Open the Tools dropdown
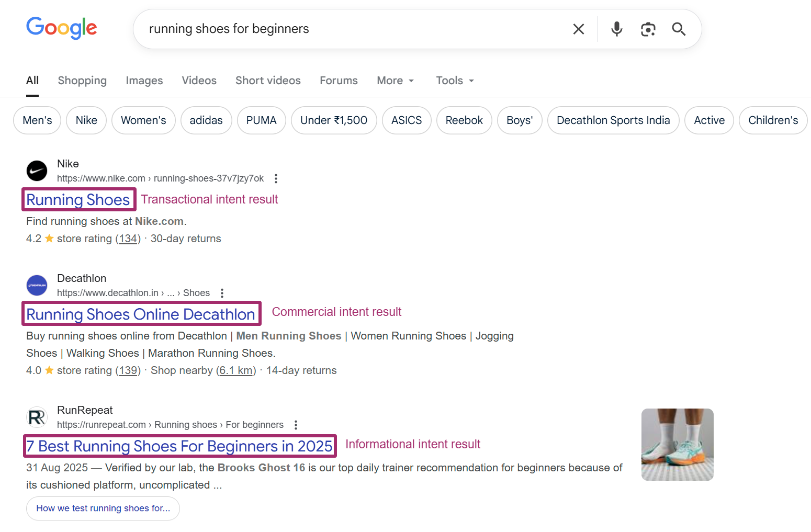The image size is (811, 532). point(455,81)
